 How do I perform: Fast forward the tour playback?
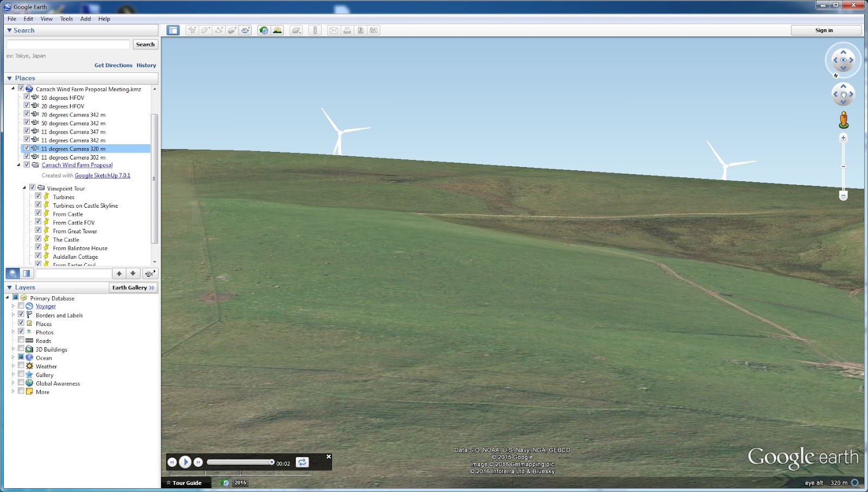pos(198,462)
